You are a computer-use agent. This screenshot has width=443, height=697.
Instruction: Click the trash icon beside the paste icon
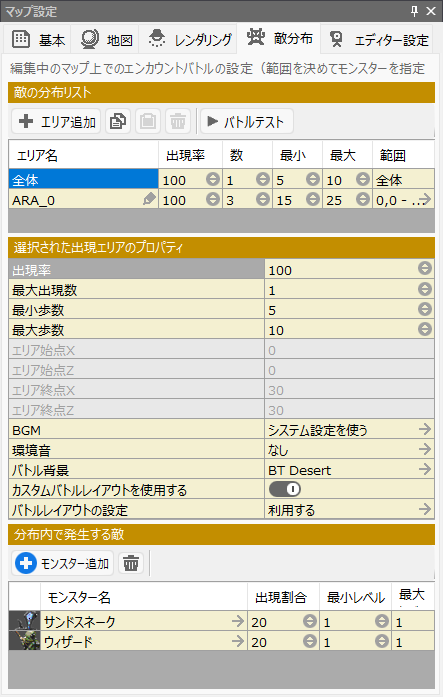178,121
